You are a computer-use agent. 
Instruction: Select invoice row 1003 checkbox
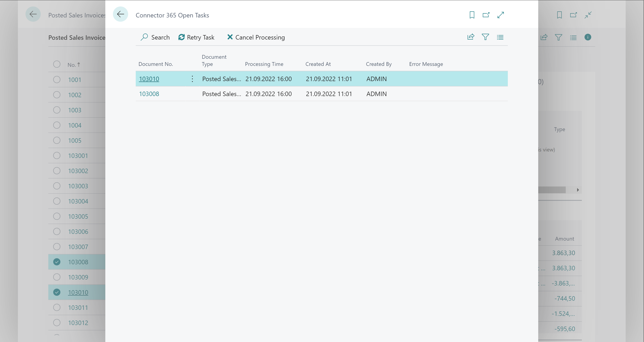pos(57,110)
